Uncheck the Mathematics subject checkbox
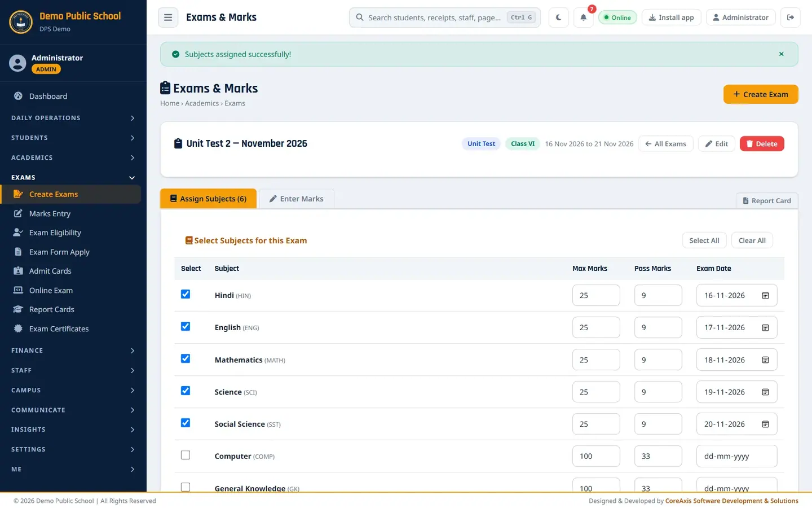Viewport: 812px width, 508px height. tap(186, 358)
